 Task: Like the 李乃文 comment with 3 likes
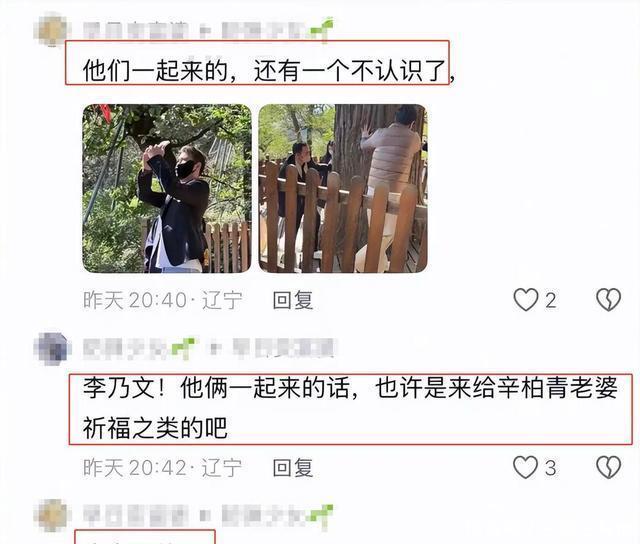tap(525, 467)
